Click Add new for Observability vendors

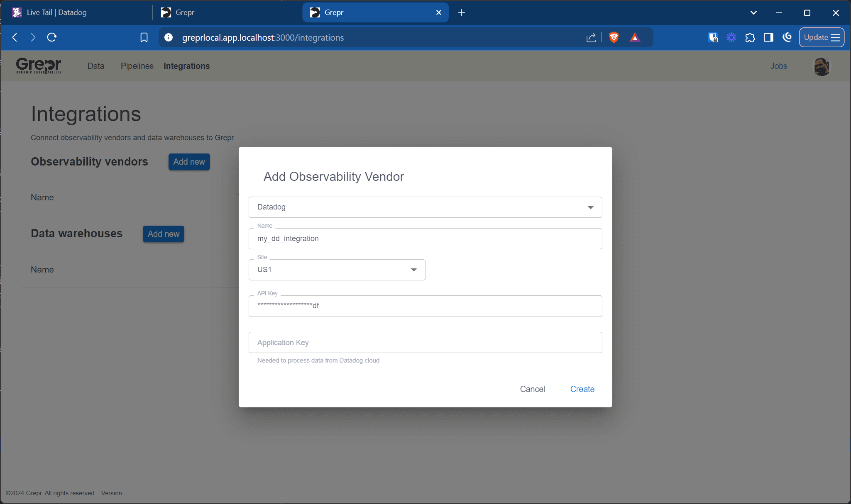click(189, 162)
